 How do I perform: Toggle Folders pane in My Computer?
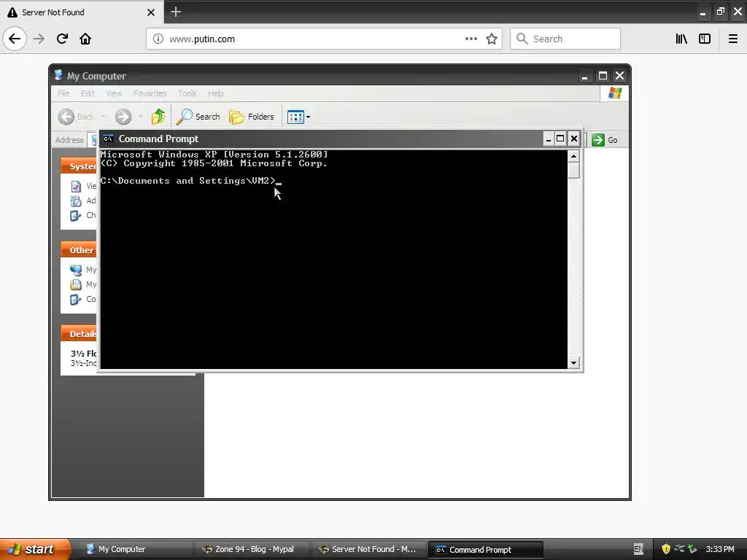point(252,117)
